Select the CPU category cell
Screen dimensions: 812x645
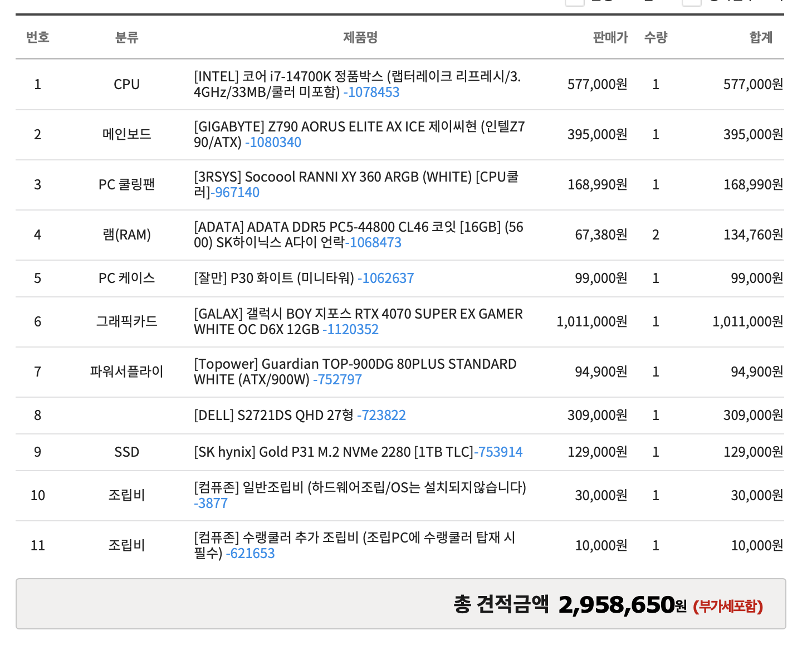click(126, 85)
